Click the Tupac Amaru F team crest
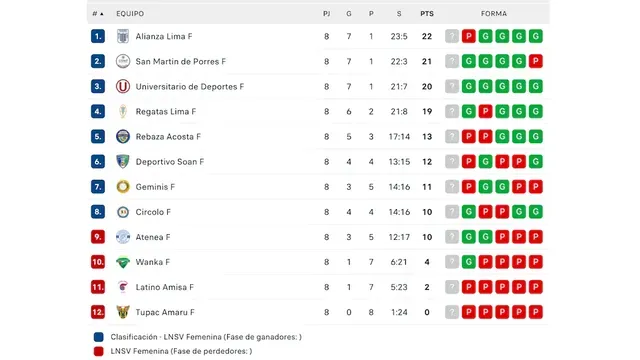The height and width of the screenshot is (360, 640). (123, 312)
